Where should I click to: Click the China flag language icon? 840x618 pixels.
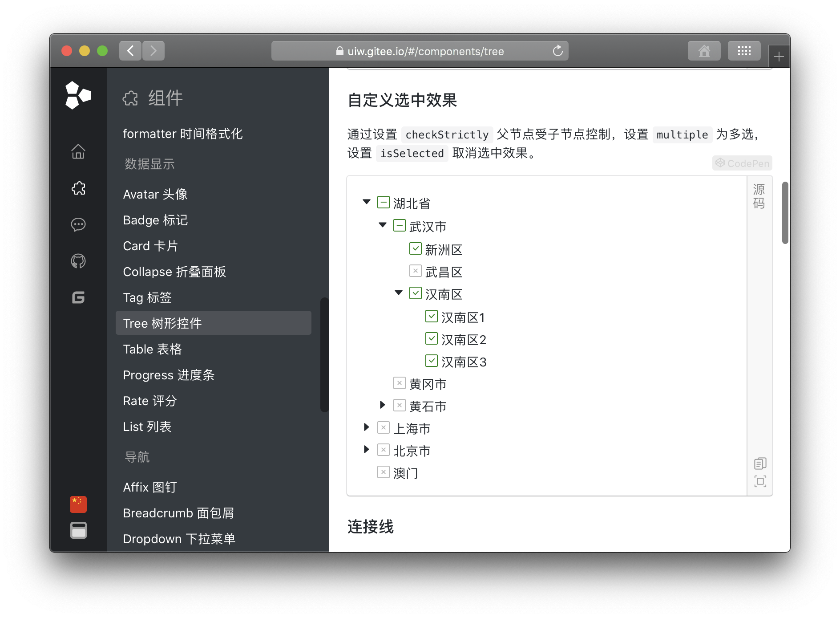point(78,504)
